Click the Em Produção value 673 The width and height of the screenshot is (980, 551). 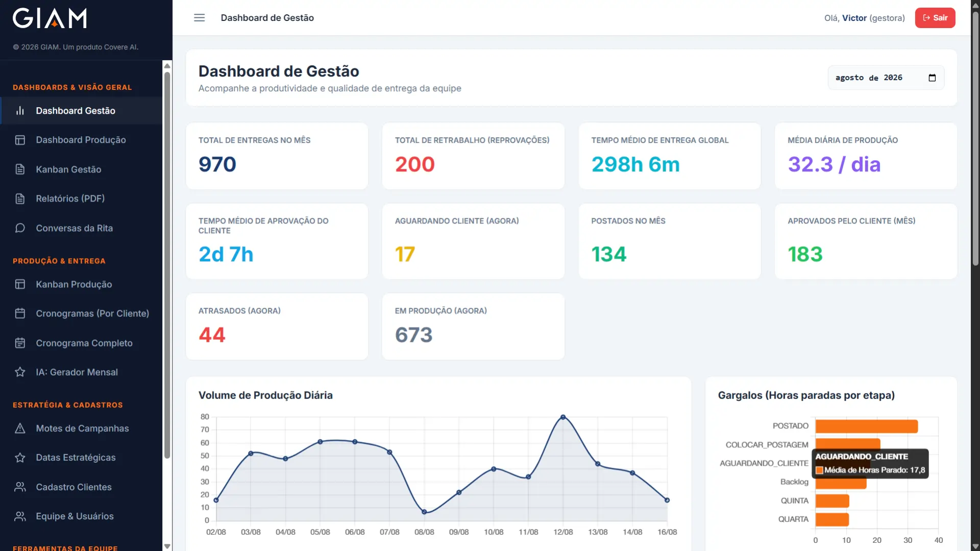[413, 335]
